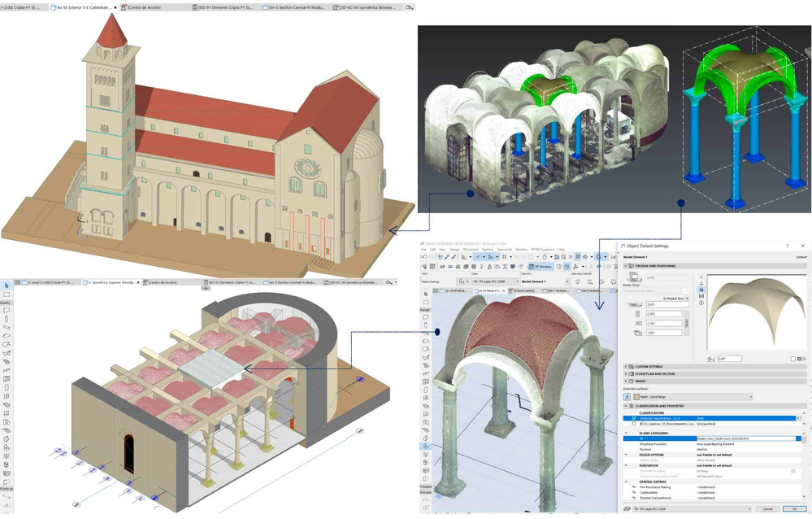Screen dimensions: 812x519
Task: Click the override surface paint icon
Action: (x=627, y=397)
